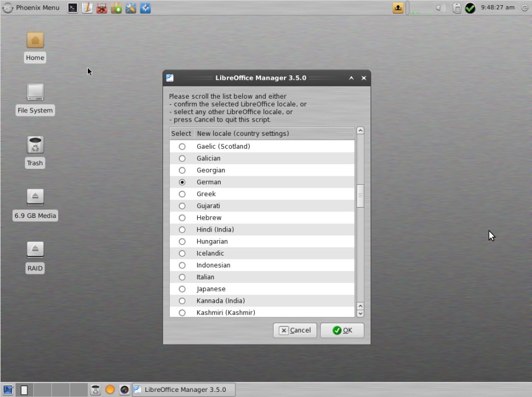Click the up arrow at the scrollbar bottom

(360, 306)
